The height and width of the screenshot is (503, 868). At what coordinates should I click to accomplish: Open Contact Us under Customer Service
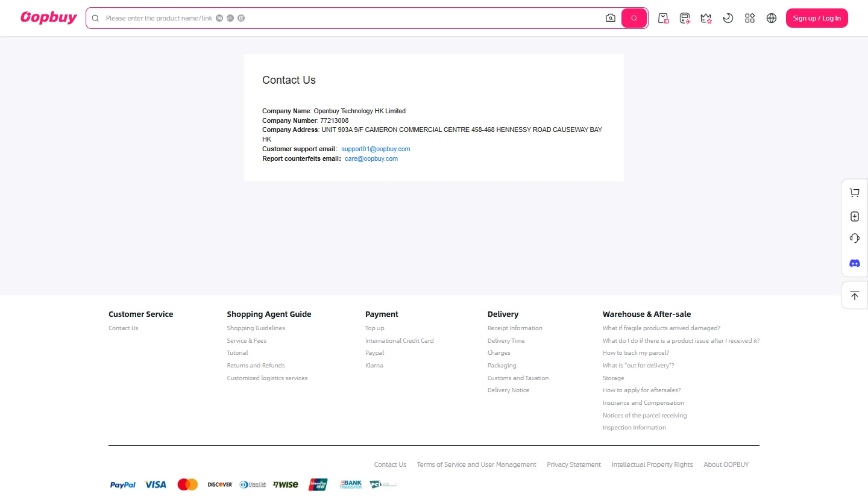[x=124, y=328]
